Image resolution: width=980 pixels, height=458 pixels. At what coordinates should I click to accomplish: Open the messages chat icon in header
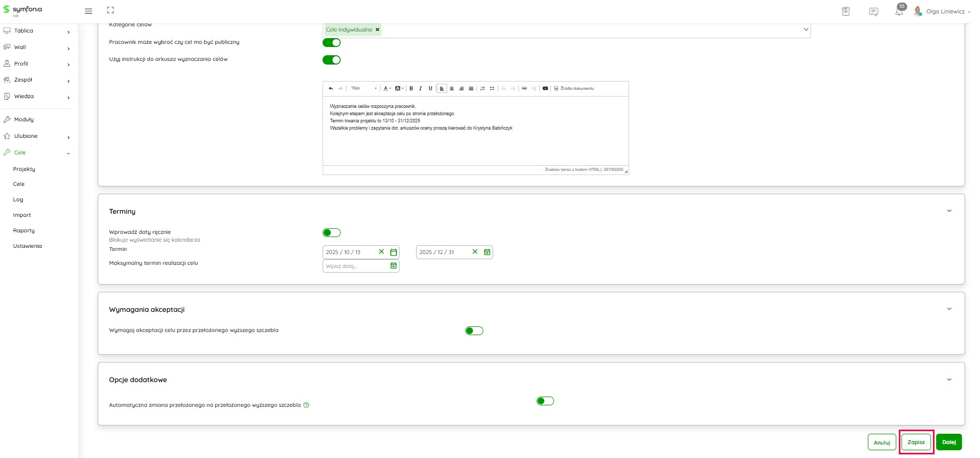pyautogui.click(x=874, y=11)
